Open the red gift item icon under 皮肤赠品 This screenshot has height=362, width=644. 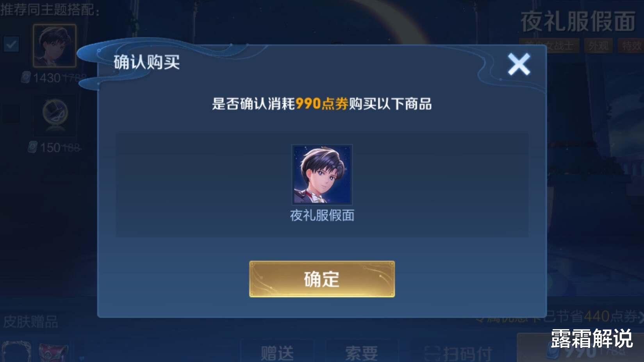[x=54, y=352]
